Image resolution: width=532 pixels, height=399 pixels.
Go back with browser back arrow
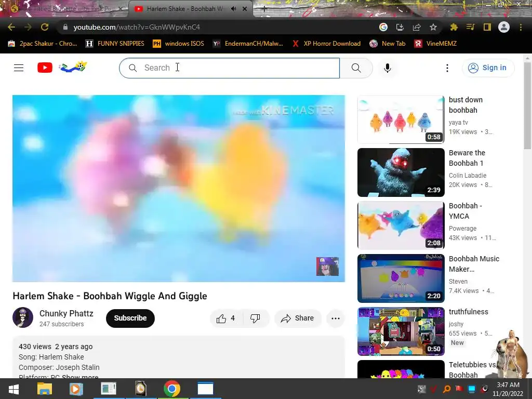[11, 27]
